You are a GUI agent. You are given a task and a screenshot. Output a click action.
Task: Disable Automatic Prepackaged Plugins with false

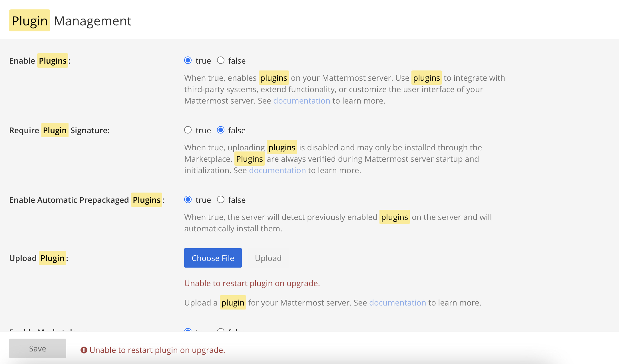point(221,200)
